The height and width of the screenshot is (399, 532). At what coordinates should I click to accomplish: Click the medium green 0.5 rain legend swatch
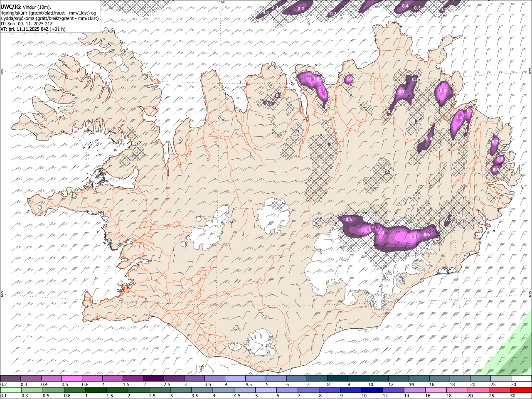(54, 390)
